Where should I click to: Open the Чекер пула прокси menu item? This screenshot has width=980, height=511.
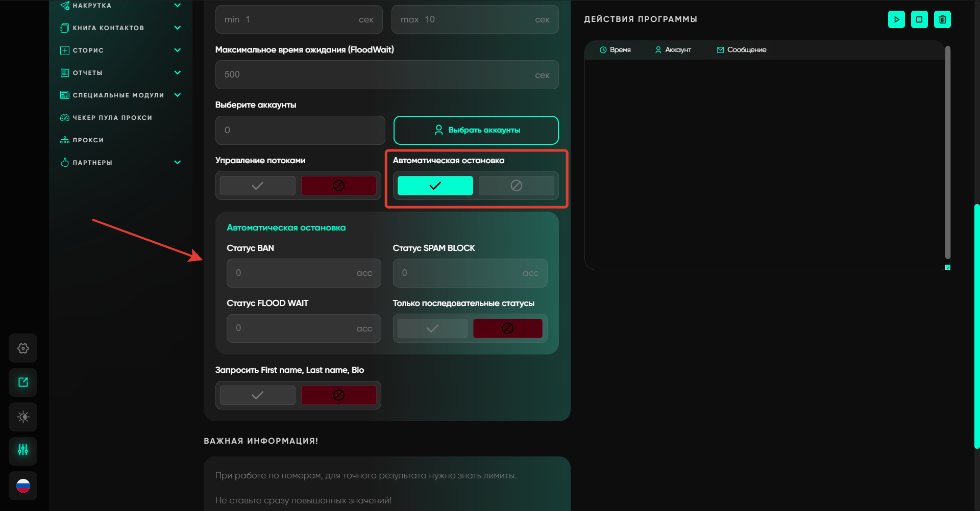click(x=112, y=118)
